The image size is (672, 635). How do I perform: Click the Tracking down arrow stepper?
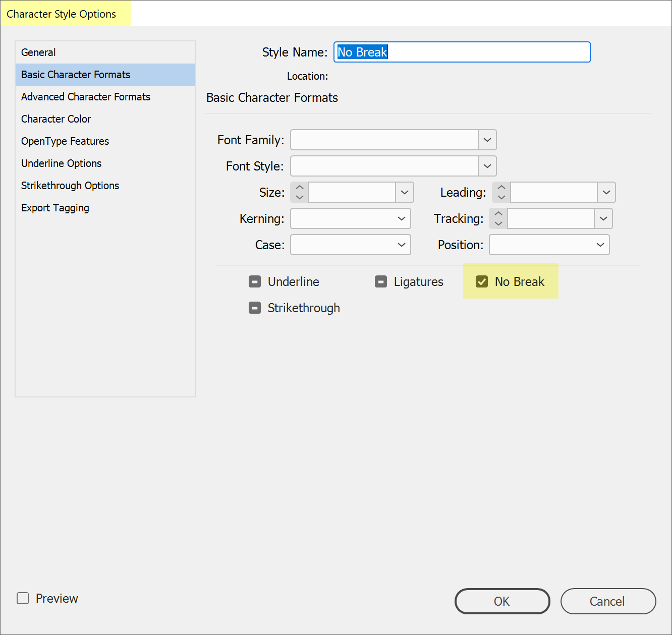pyautogui.click(x=498, y=223)
